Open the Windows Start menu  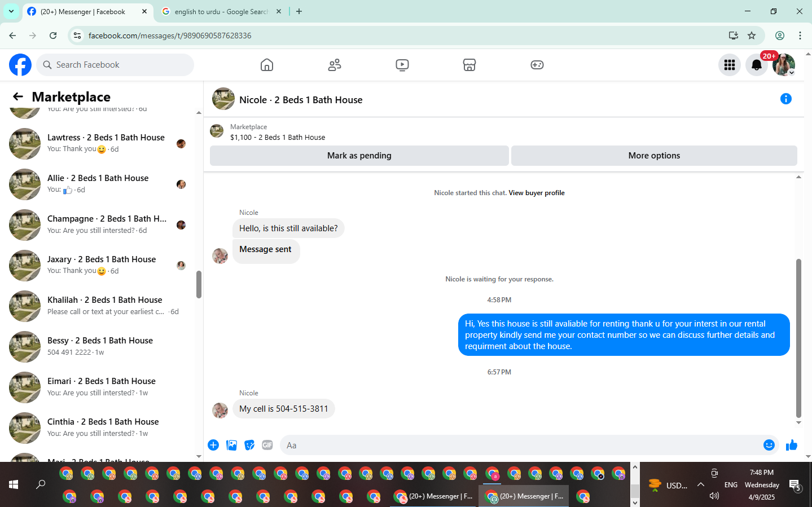[14, 484]
